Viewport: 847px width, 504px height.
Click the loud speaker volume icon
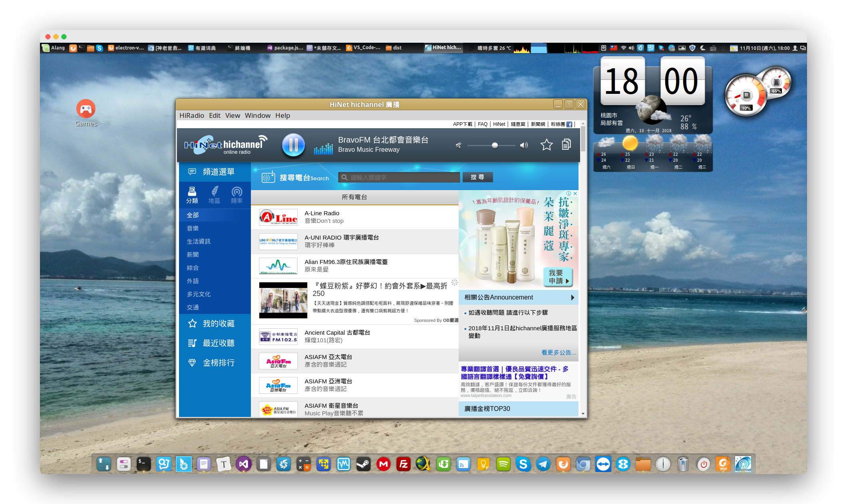524,145
